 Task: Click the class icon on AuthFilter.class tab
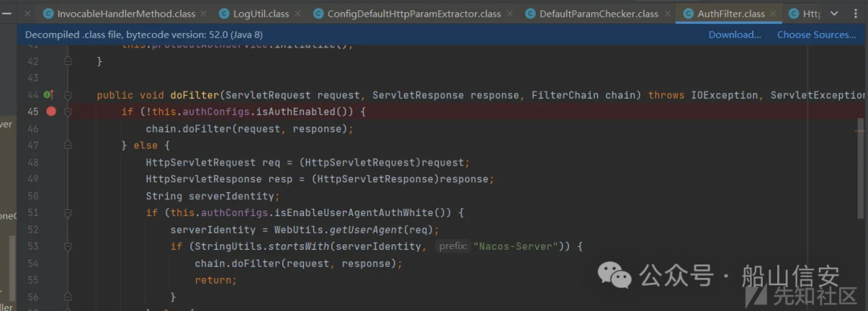688,14
